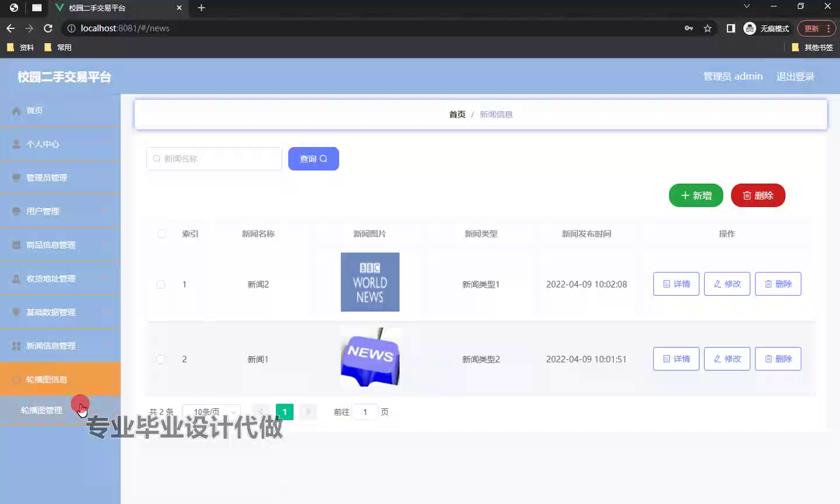Open the 10条/页 page size dropdown
840x504 pixels.
coord(211,412)
